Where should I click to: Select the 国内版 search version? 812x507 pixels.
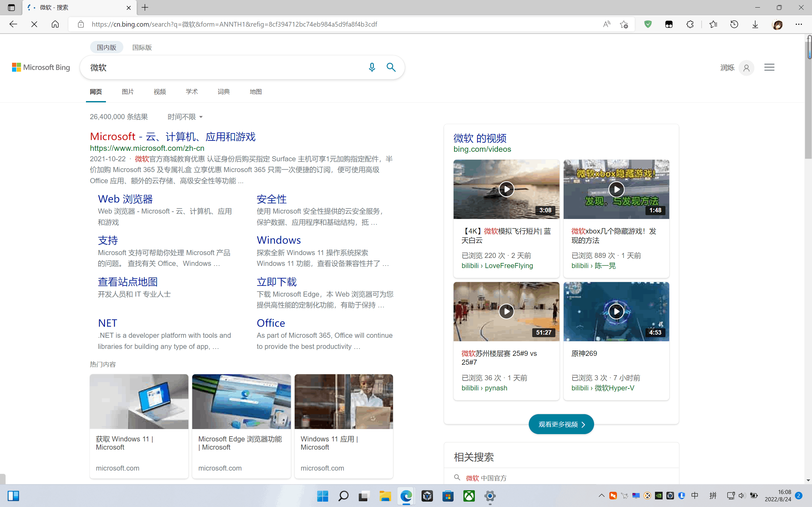(106, 47)
